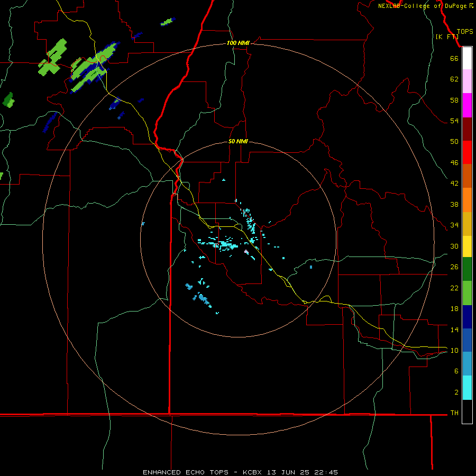Click the navy blue legend swatch
This screenshot has height=476, width=476.
coord(467,317)
